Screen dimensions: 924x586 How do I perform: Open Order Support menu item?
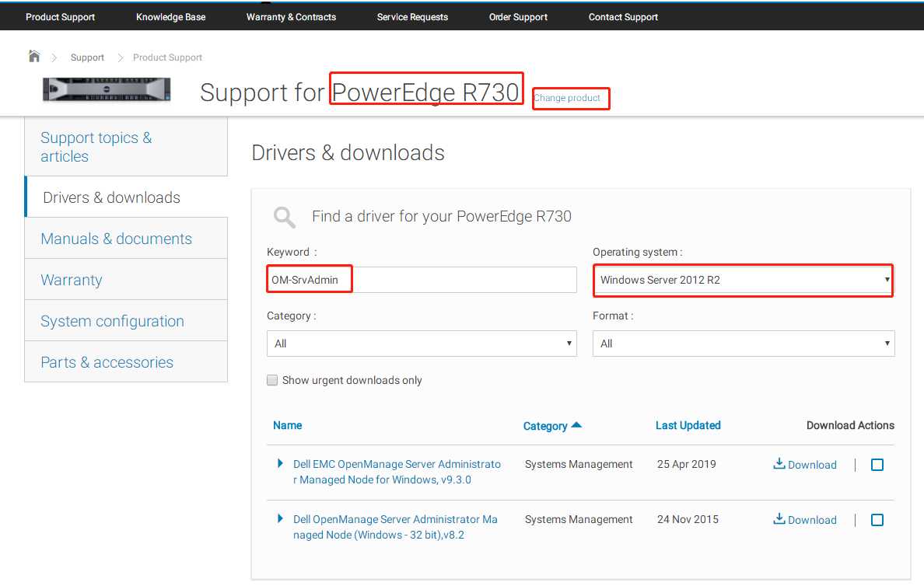click(x=518, y=17)
